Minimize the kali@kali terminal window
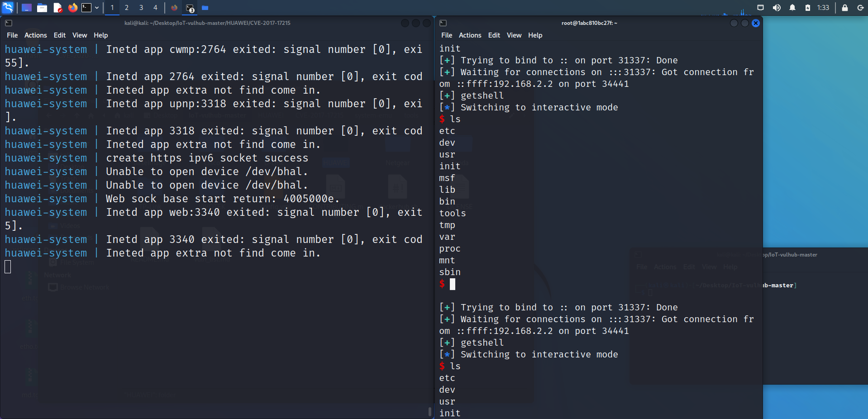Viewport: 868px width, 419px height. click(x=405, y=23)
